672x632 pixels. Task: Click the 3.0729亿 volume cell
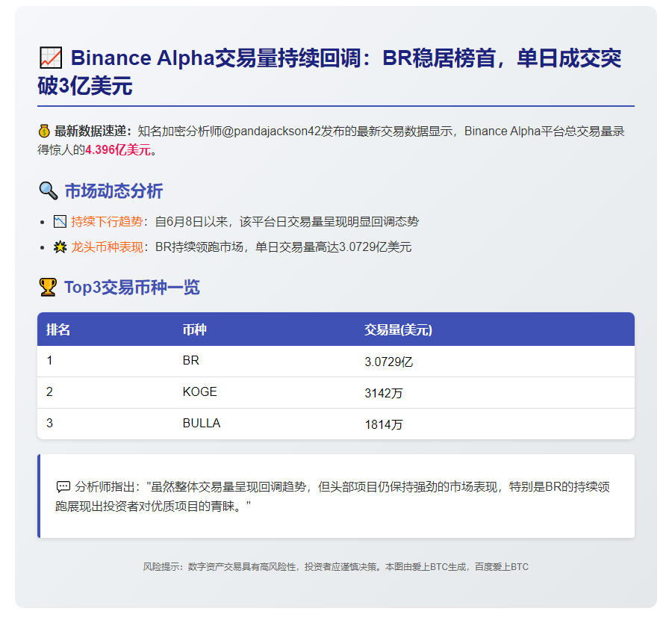pyautogui.click(x=389, y=362)
